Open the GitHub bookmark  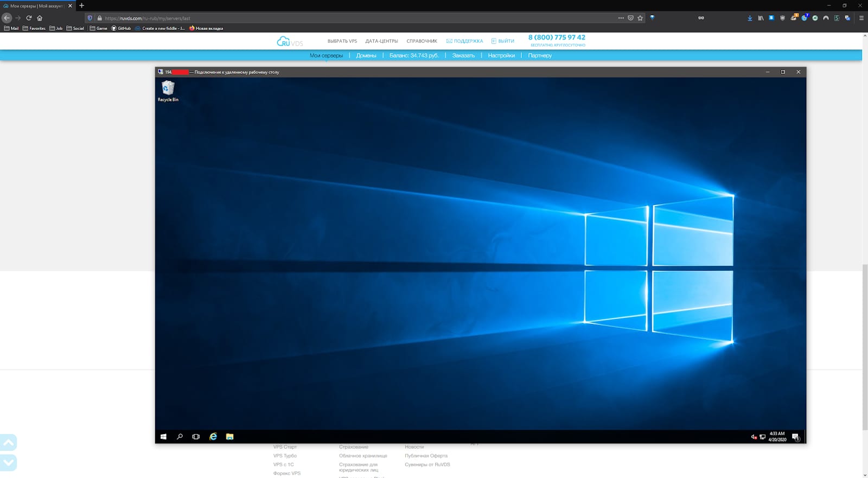[x=121, y=28]
